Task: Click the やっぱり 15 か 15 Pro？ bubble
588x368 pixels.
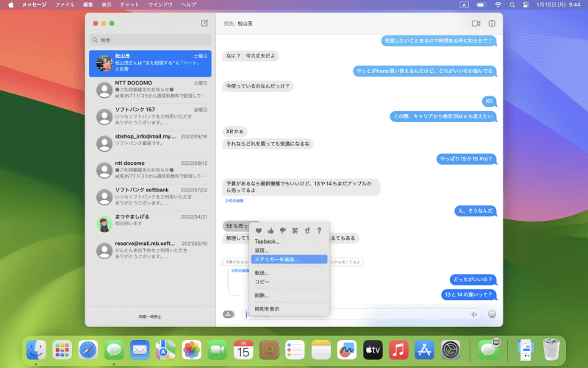Action: click(467, 159)
